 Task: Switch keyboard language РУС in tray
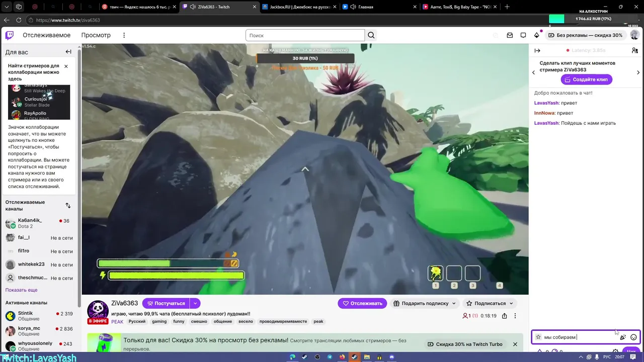click(607, 357)
